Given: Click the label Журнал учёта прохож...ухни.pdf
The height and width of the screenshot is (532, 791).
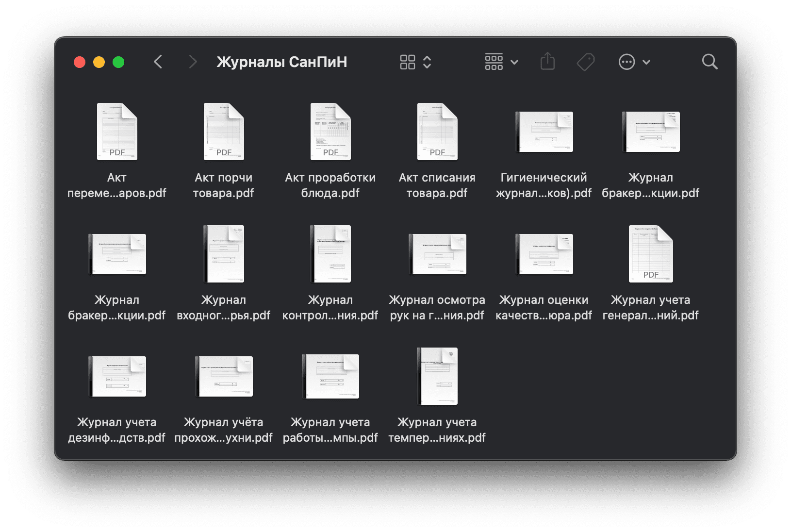Looking at the screenshot, I should (x=224, y=430).
